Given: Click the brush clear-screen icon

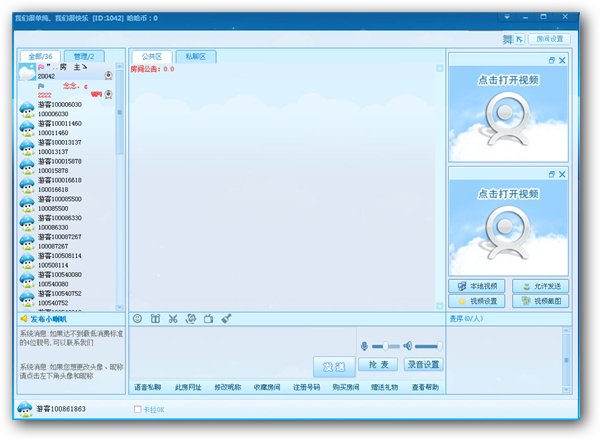Looking at the screenshot, I should click(x=226, y=319).
